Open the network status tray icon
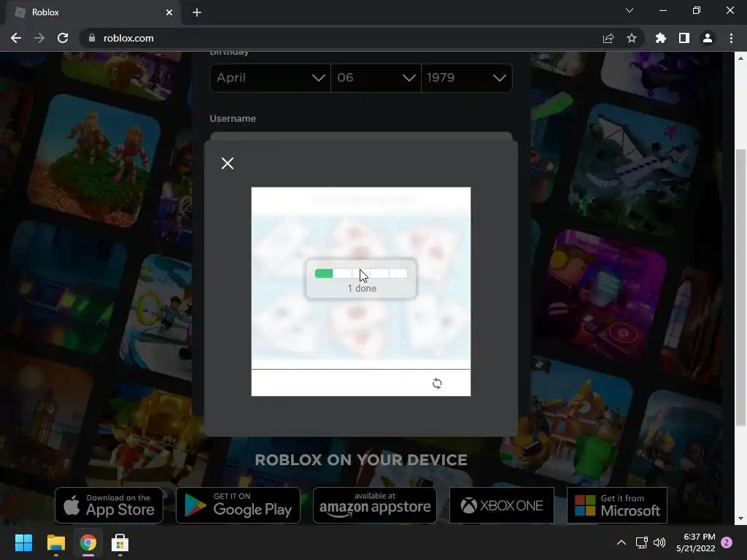747x560 pixels. tap(641, 542)
